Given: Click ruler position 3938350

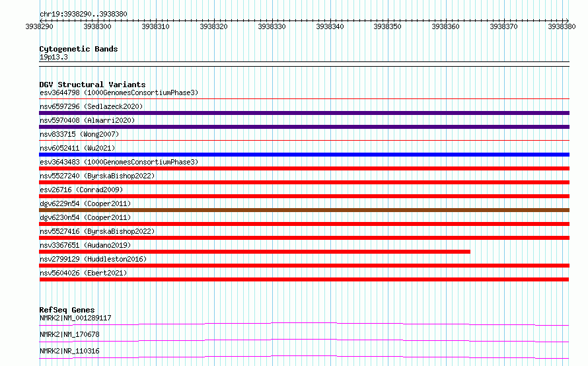Looking at the screenshot, I should click(387, 26).
